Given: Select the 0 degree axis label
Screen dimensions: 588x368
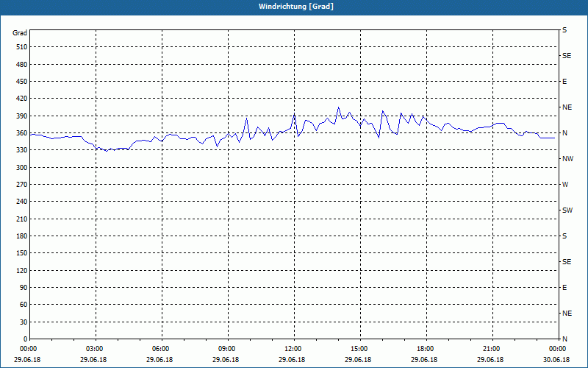Looking at the screenshot, I should [x=25, y=339].
